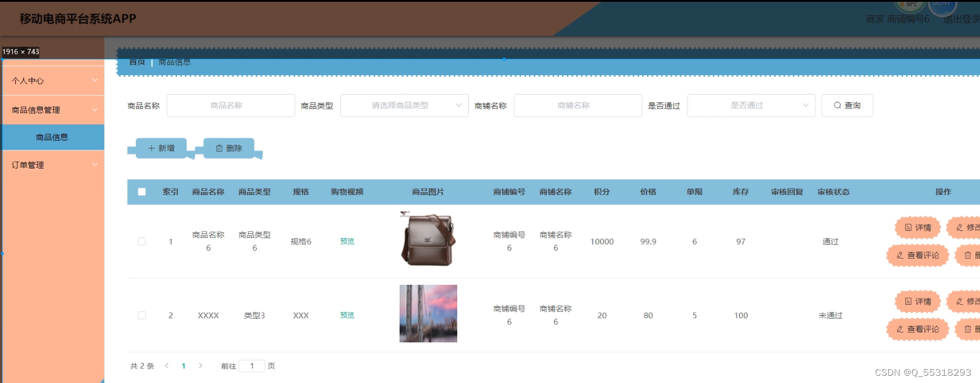Click the 查询 search button
The height and width of the screenshot is (383, 980).
[x=847, y=105]
